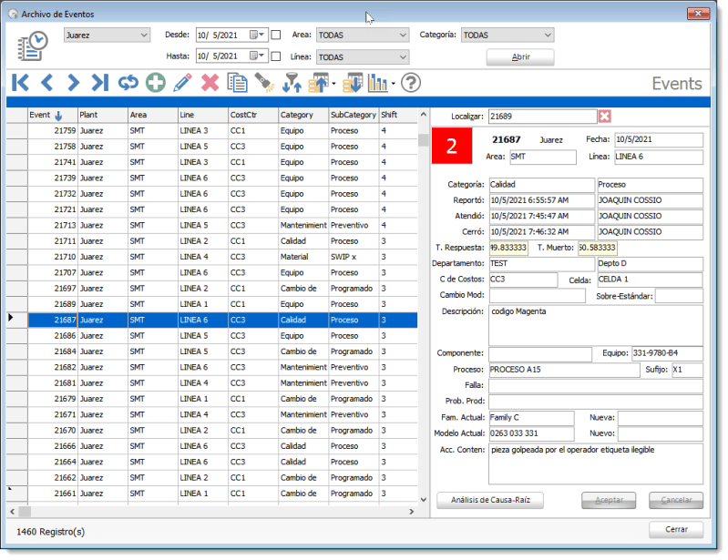Click the Falla input field

(596, 385)
